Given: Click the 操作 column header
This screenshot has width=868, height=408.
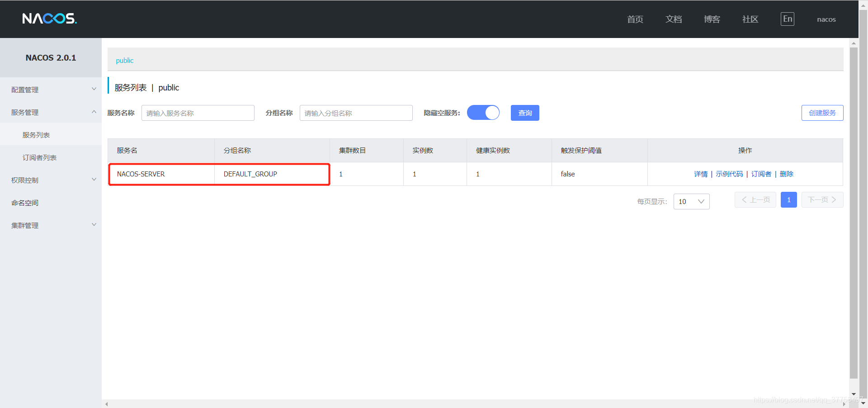Looking at the screenshot, I should pyautogui.click(x=745, y=150).
